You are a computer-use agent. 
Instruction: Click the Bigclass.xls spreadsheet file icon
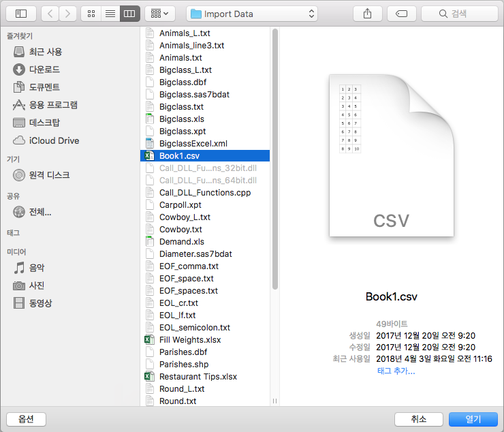coord(149,119)
